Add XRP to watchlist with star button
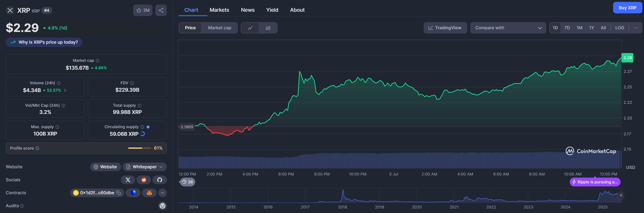Screen dimensions: 644x213 143,10
